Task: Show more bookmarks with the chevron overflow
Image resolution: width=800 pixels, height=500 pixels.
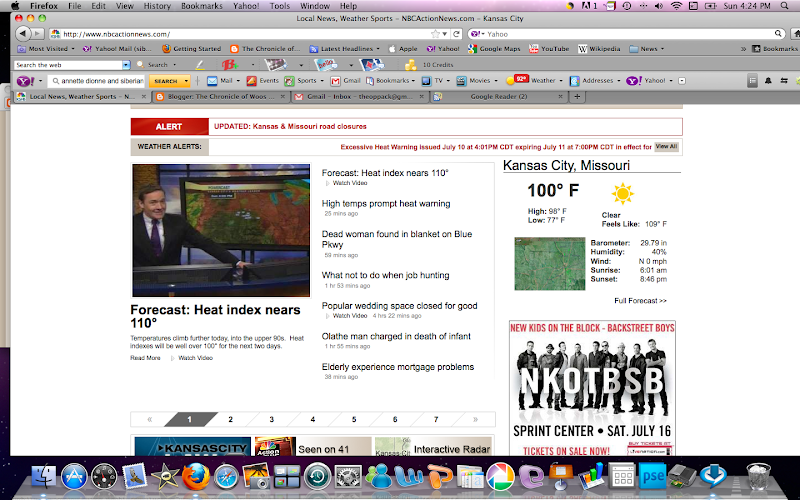Action: pyautogui.click(x=743, y=49)
